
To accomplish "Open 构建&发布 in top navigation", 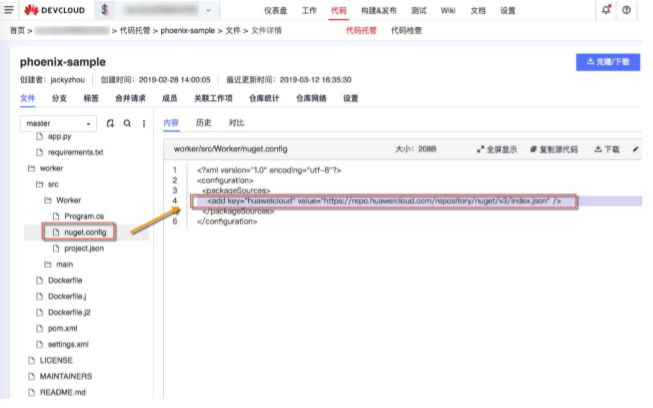I will [379, 10].
